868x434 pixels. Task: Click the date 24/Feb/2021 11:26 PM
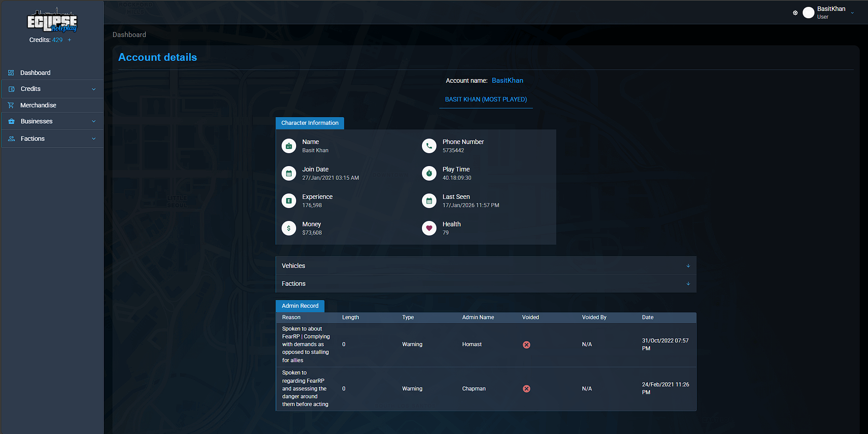[x=666, y=388]
